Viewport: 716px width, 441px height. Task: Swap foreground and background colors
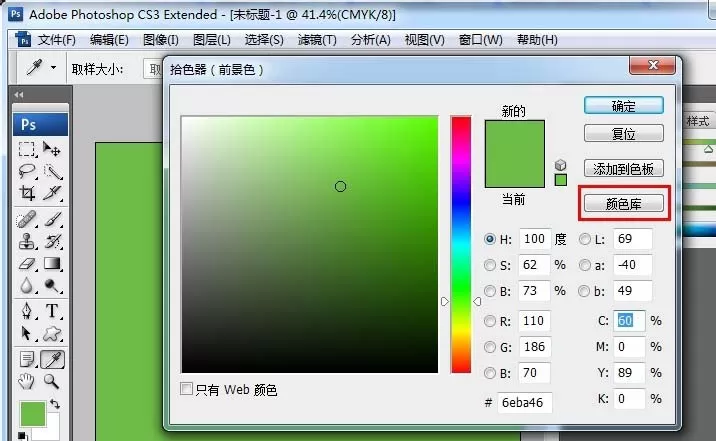click(55, 404)
